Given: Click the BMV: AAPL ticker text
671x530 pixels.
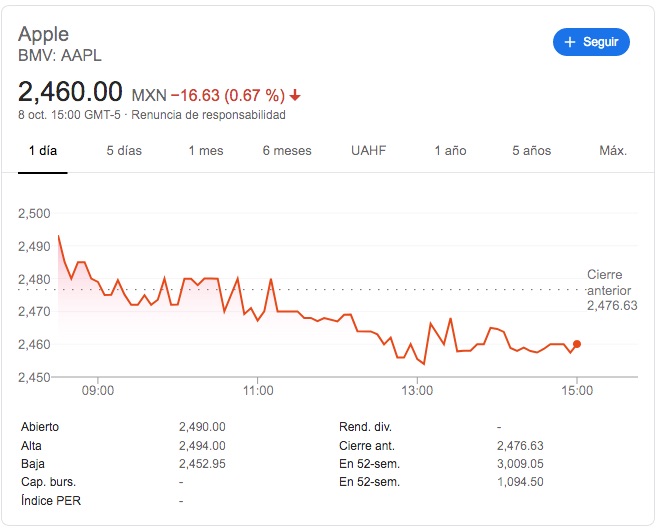Looking at the screenshot, I should coord(60,56).
